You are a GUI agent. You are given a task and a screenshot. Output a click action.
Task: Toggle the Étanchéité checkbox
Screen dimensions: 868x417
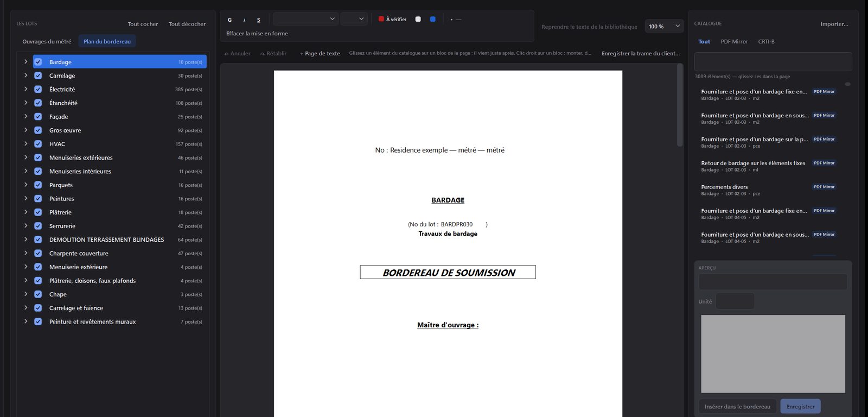38,103
